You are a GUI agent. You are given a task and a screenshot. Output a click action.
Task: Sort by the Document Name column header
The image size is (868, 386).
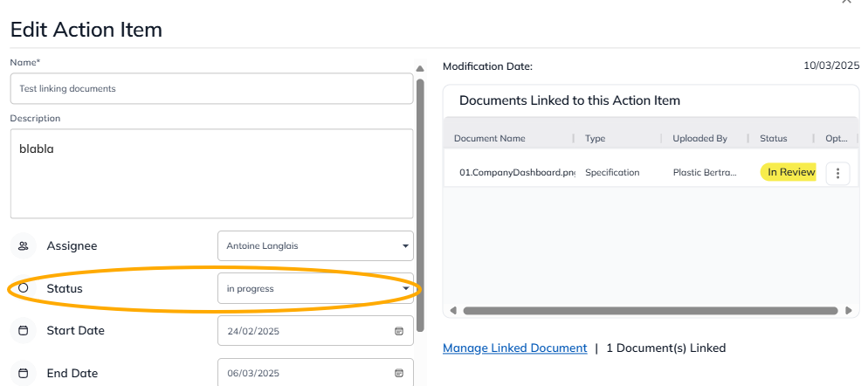coord(490,138)
